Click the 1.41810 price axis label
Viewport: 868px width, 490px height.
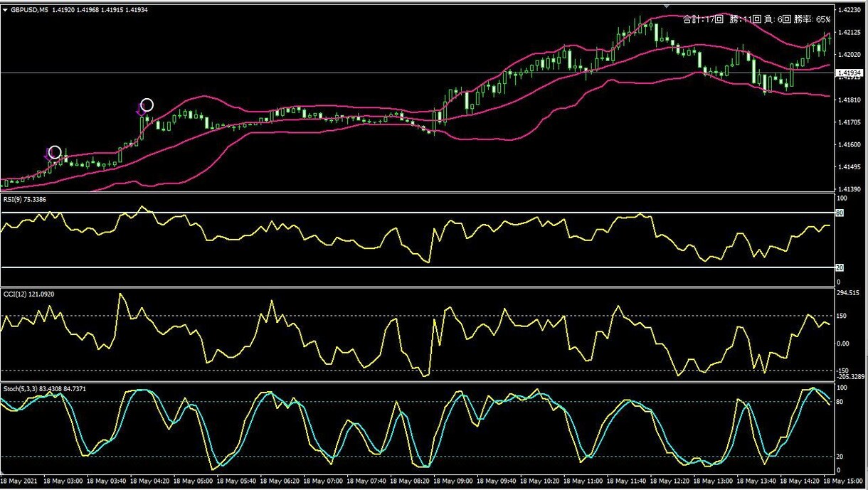coord(850,100)
